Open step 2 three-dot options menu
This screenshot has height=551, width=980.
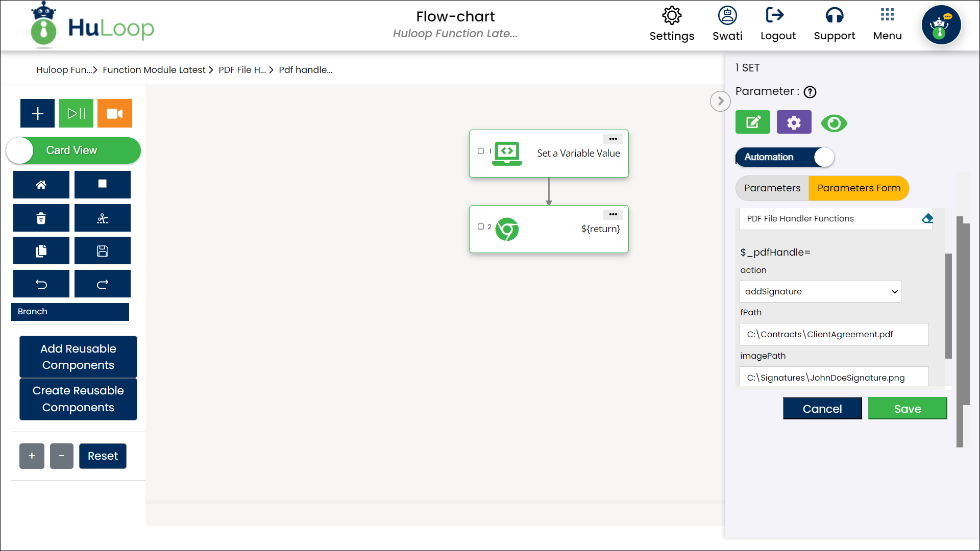613,214
